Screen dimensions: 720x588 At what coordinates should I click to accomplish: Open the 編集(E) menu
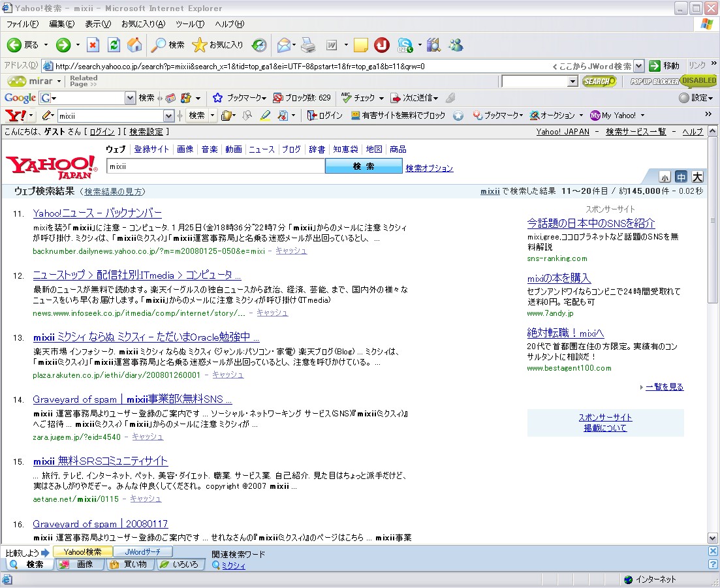(x=61, y=24)
